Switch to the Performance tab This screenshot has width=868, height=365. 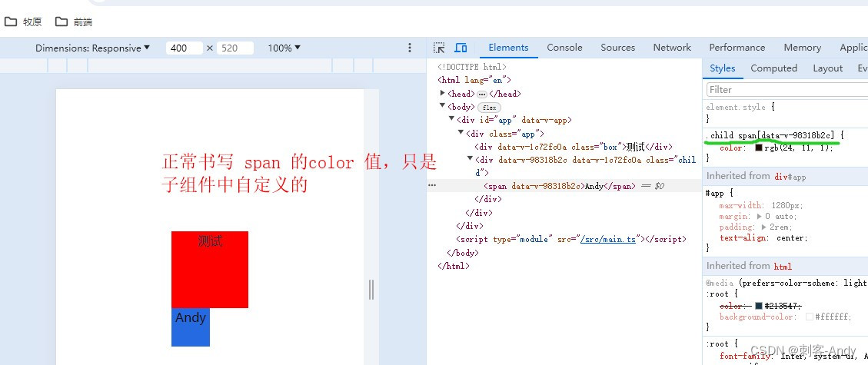pos(737,48)
